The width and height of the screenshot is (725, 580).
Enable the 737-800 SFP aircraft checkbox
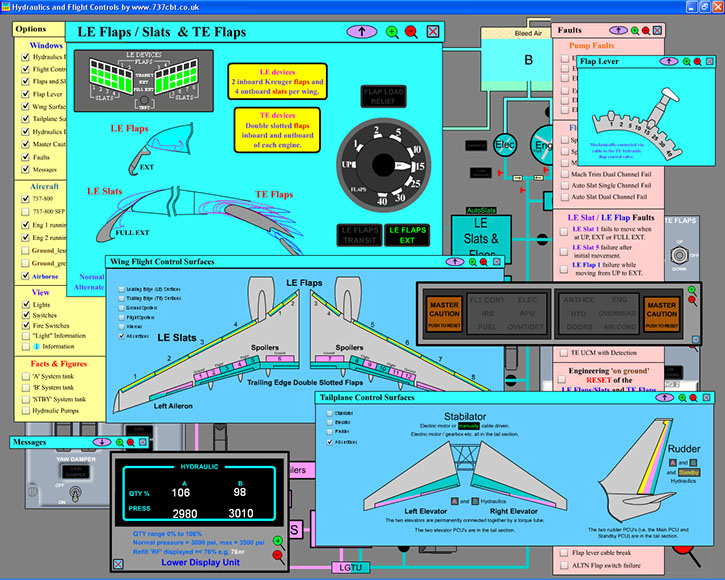pyautogui.click(x=25, y=212)
